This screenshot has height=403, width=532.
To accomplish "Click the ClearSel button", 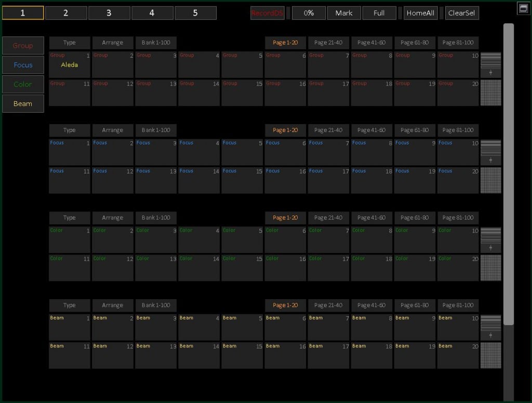I will [x=462, y=13].
